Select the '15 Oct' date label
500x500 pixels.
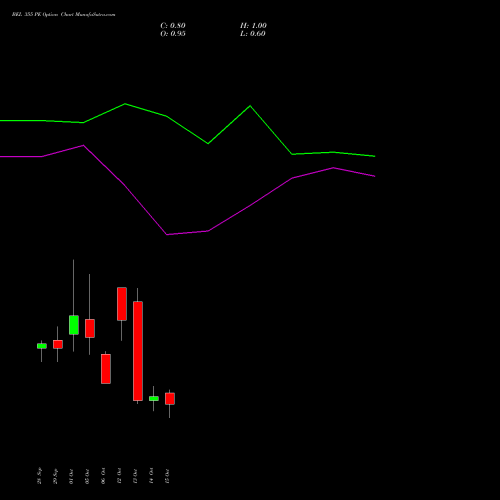coord(167,476)
